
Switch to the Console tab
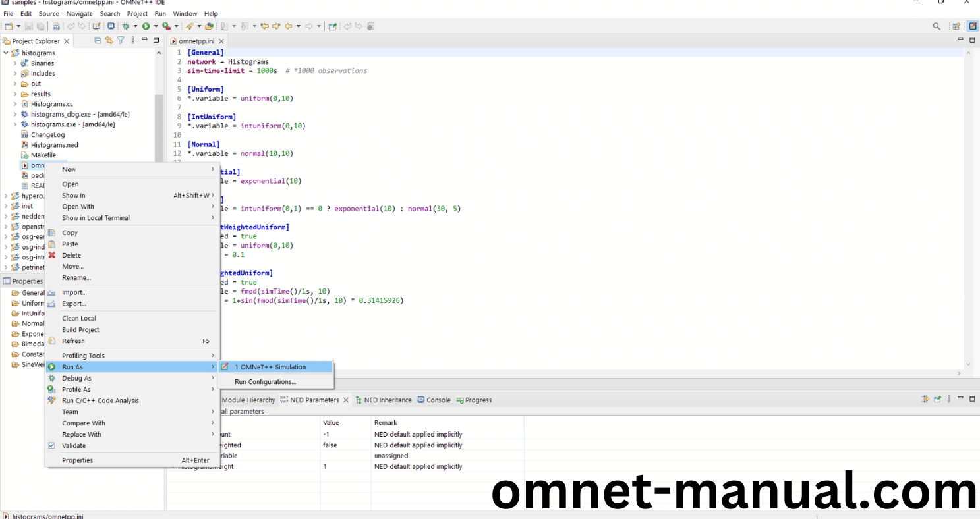coord(438,400)
